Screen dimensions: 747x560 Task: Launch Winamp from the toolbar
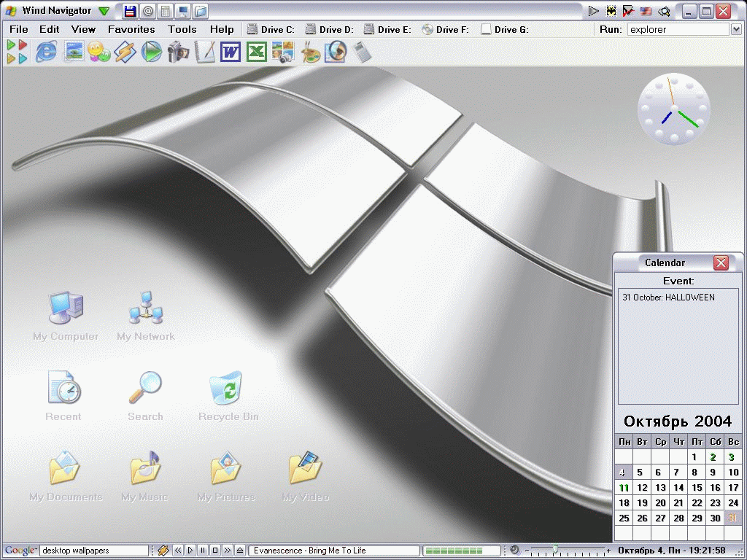(125, 52)
